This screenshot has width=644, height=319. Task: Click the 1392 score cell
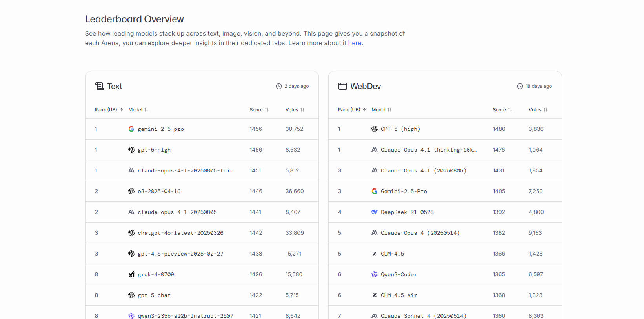point(499,212)
